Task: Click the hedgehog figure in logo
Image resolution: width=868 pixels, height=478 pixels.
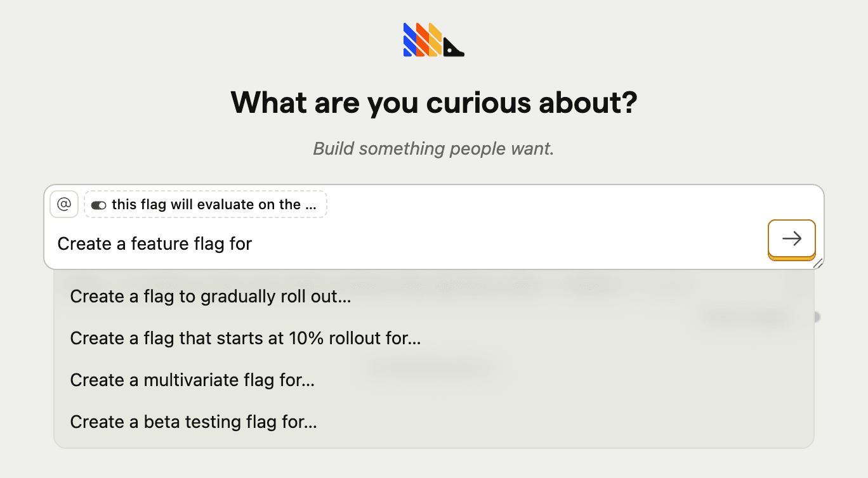Action: pyautogui.click(x=454, y=48)
